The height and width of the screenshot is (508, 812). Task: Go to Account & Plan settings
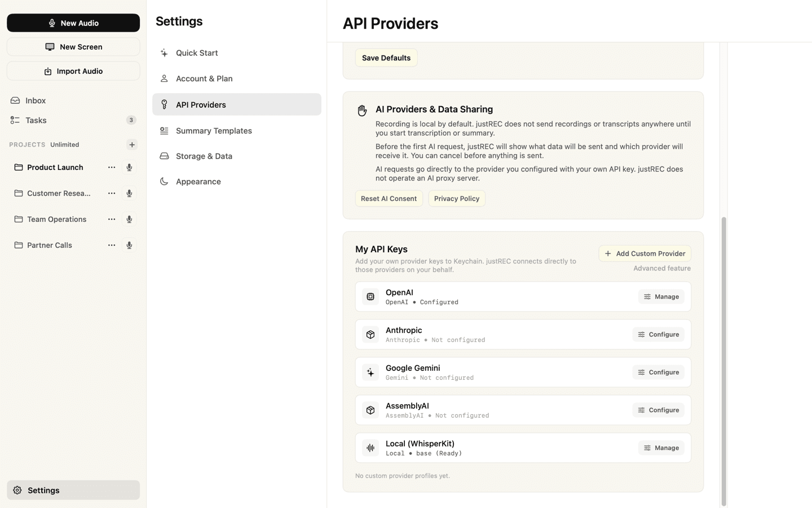click(237, 78)
